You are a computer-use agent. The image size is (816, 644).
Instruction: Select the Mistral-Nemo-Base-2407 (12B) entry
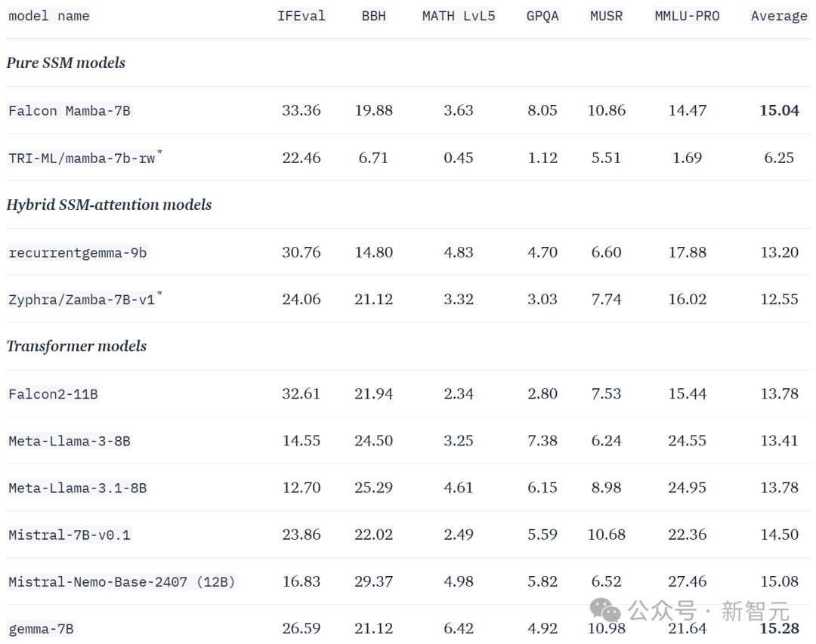(122, 582)
